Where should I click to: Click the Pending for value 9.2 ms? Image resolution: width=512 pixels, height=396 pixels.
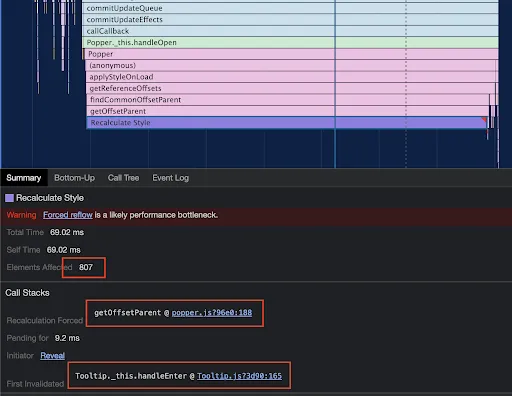coord(67,338)
